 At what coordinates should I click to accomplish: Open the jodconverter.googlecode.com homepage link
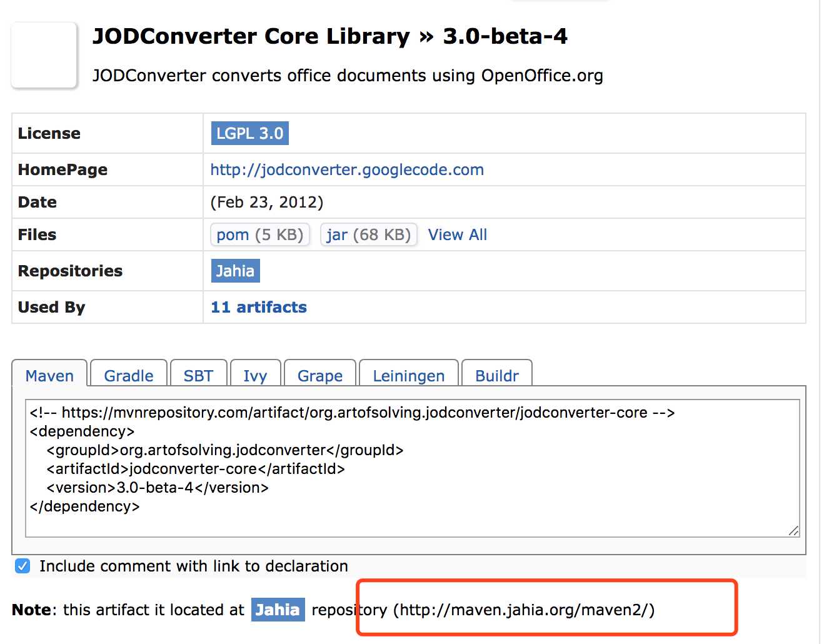click(347, 169)
